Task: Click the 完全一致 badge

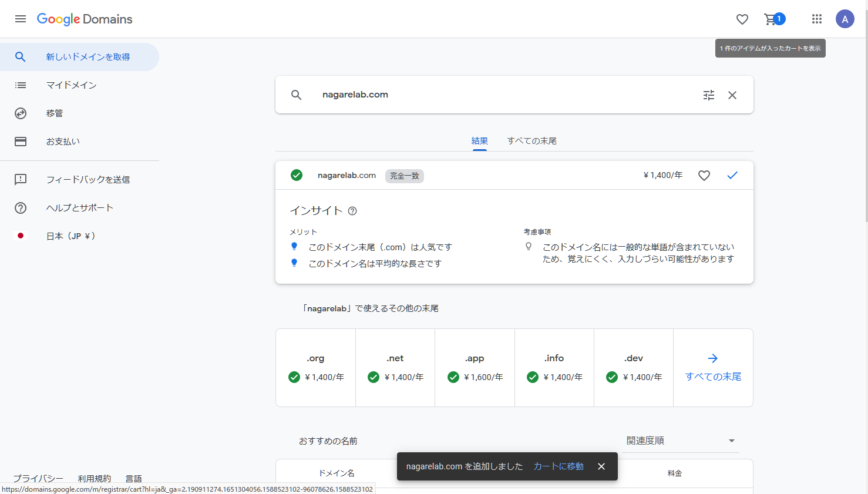Action: pyautogui.click(x=405, y=176)
